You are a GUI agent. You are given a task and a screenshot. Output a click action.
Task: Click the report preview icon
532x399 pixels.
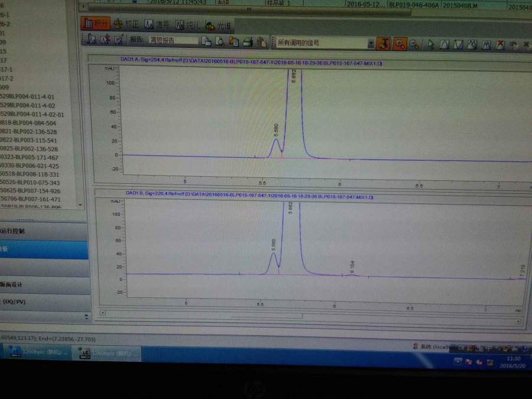(x=220, y=41)
